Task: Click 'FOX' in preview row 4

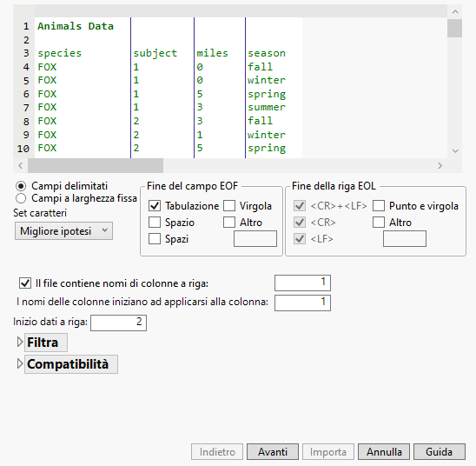Action: click(x=47, y=67)
